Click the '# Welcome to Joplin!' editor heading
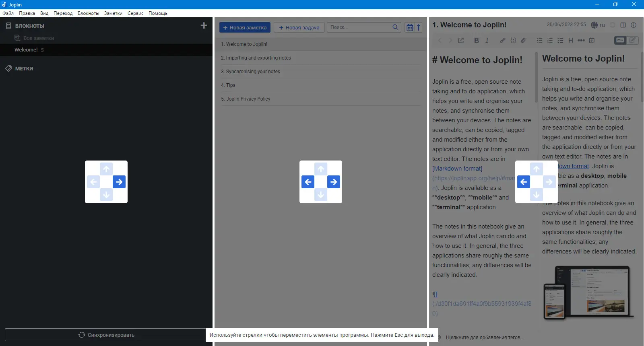Image resolution: width=644 pixels, height=346 pixels. (477, 60)
